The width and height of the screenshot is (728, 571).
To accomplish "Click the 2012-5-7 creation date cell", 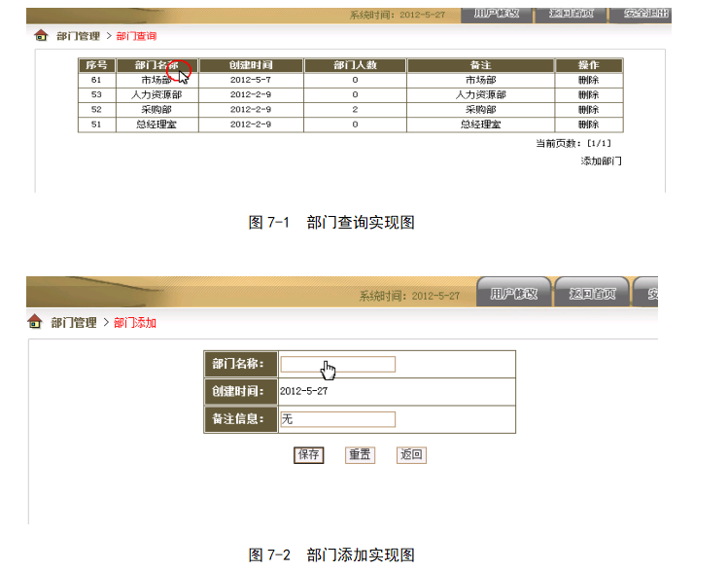I will (251, 80).
